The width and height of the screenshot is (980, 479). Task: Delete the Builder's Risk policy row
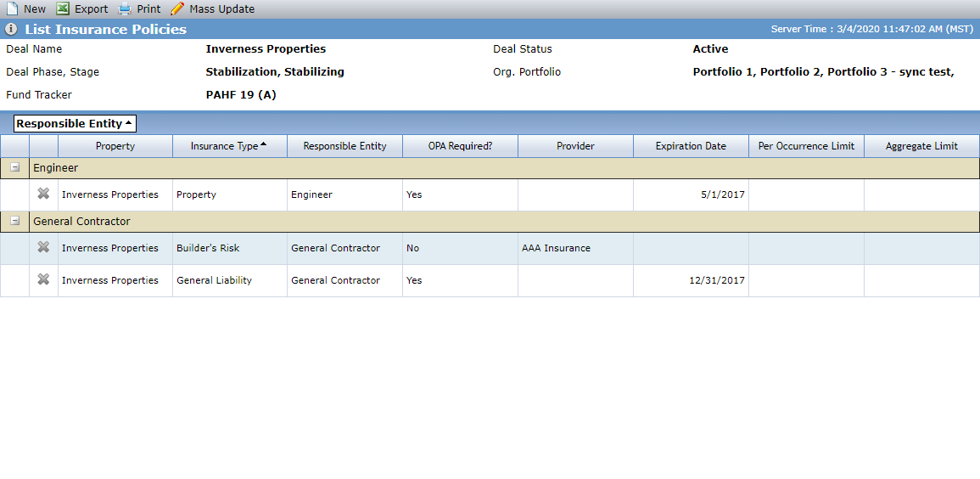click(x=43, y=248)
